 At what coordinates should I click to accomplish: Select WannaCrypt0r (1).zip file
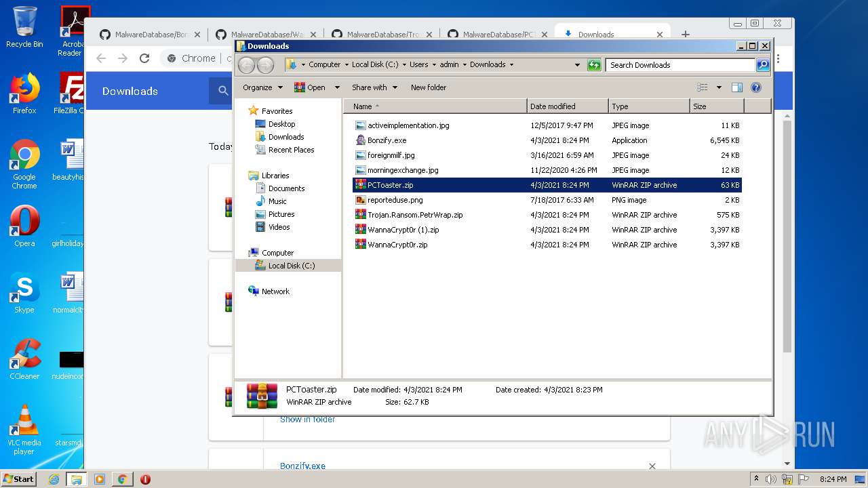pyautogui.click(x=403, y=230)
